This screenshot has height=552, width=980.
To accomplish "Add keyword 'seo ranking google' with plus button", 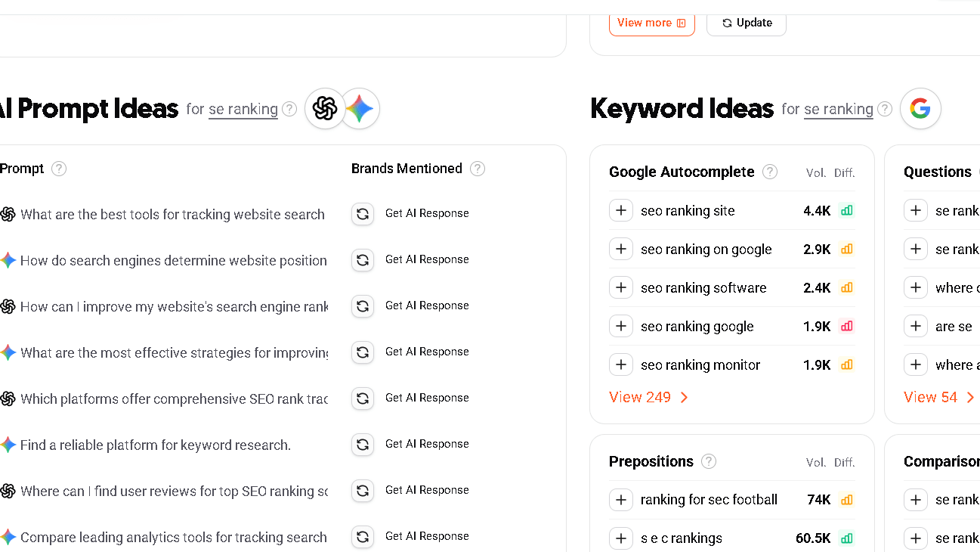I will coord(621,326).
